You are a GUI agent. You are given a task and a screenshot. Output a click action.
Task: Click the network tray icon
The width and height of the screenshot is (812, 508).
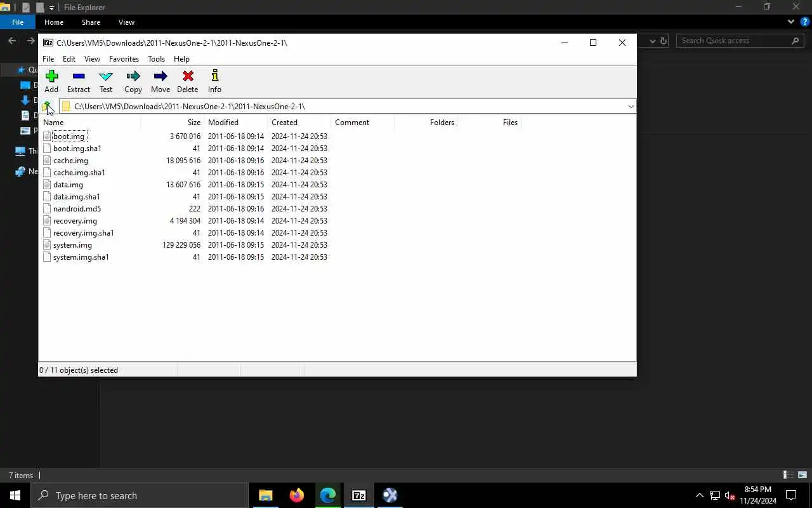coord(714,495)
